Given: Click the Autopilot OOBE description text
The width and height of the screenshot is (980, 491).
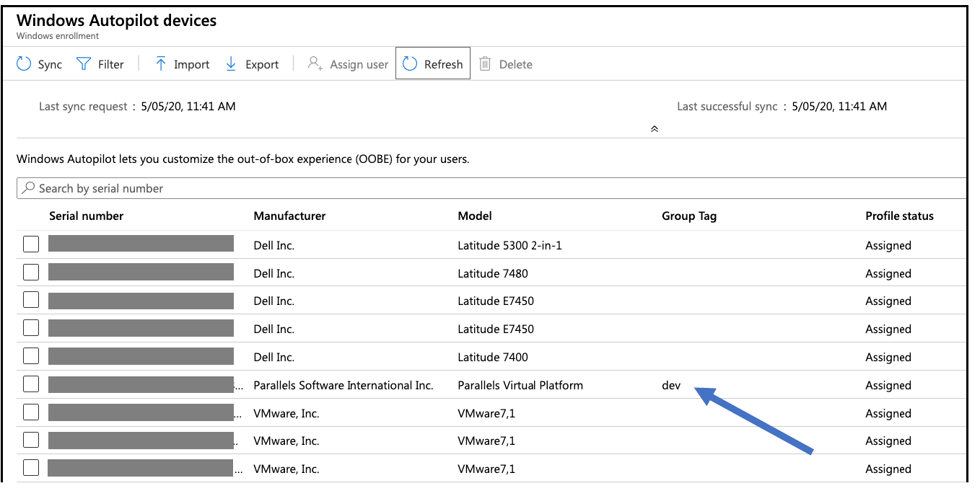Looking at the screenshot, I should [x=242, y=159].
